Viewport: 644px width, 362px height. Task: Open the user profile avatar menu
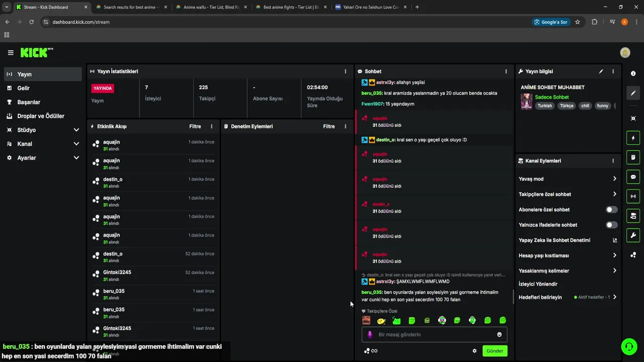coord(625,53)
